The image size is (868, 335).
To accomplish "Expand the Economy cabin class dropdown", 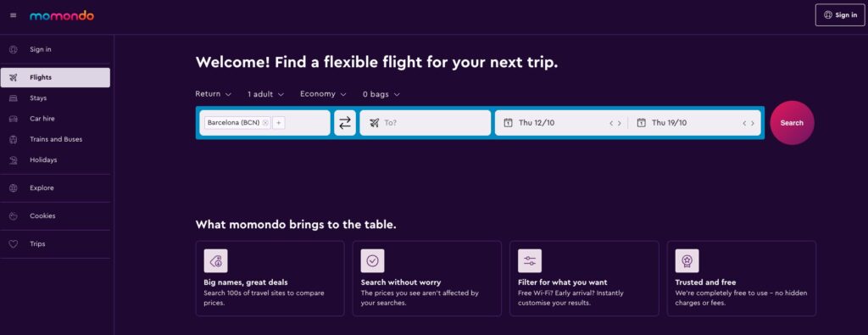I will (x=323, y=94).
